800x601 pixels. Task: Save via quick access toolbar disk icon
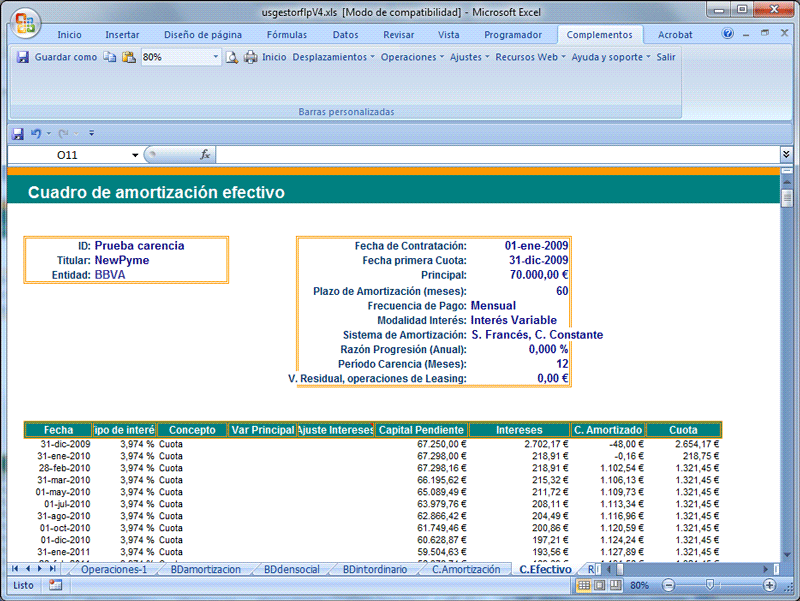(17, 134)
